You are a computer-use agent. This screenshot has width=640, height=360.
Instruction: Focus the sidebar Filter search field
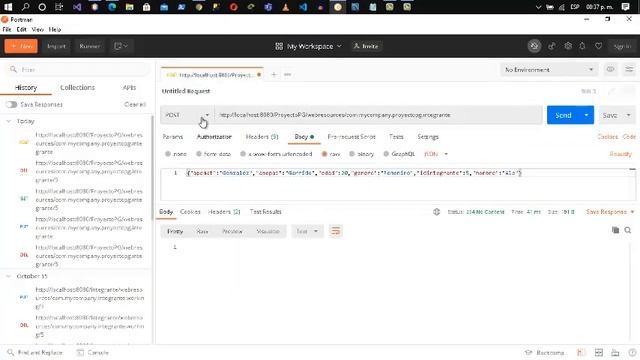point(78,70)
